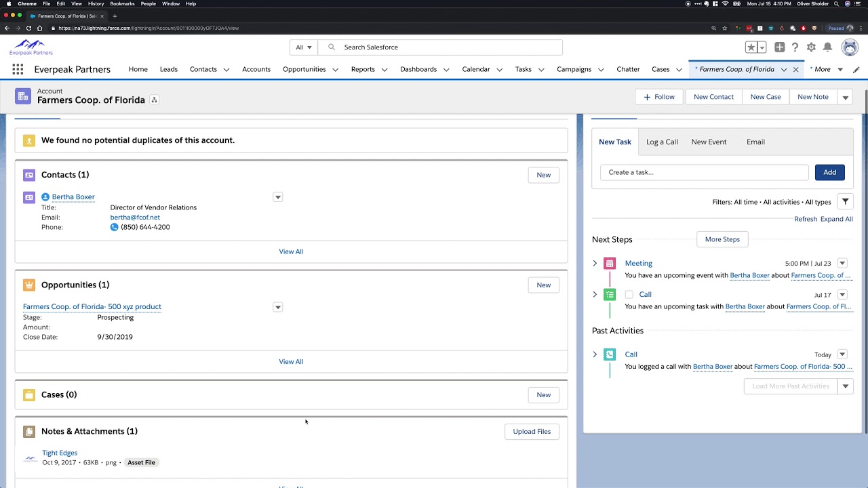This screenshot has height=488, width=868.
Task: View account hierarchy icon next to account name
Action: coord(154,100)
